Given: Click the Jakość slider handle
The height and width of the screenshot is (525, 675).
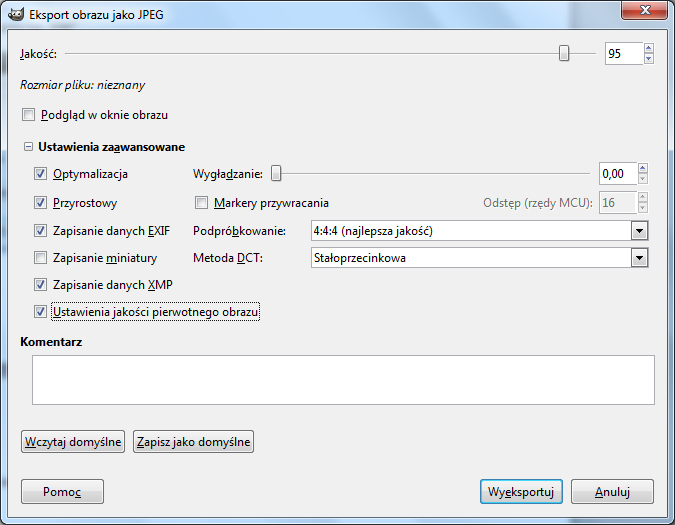Looking at the screenshot, I should tap(564, 53).
